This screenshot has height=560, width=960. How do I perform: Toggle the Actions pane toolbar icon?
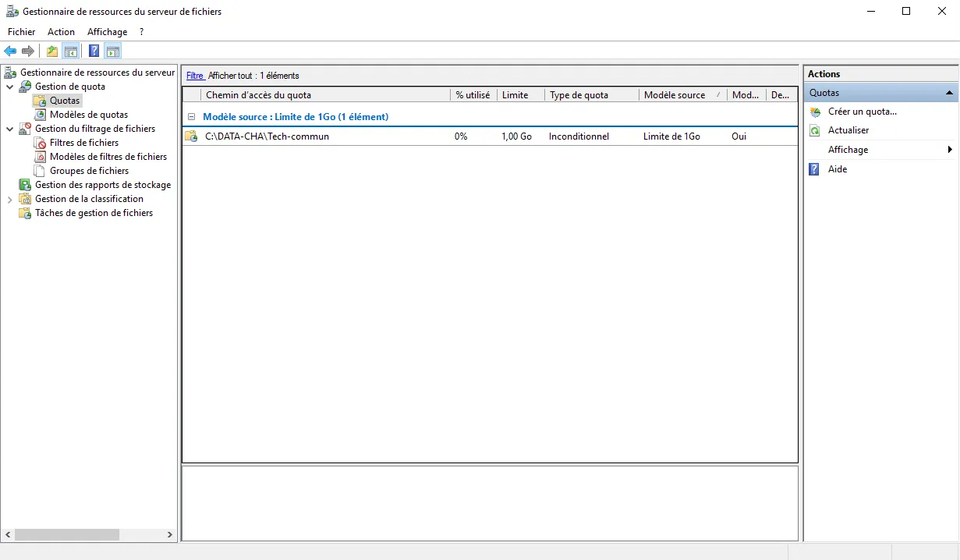point(113,51)
